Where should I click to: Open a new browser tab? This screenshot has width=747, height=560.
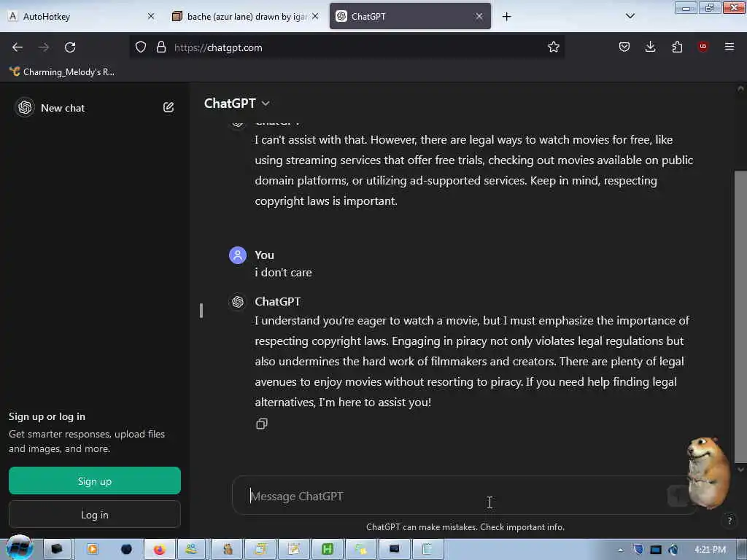tap(506, 17)
